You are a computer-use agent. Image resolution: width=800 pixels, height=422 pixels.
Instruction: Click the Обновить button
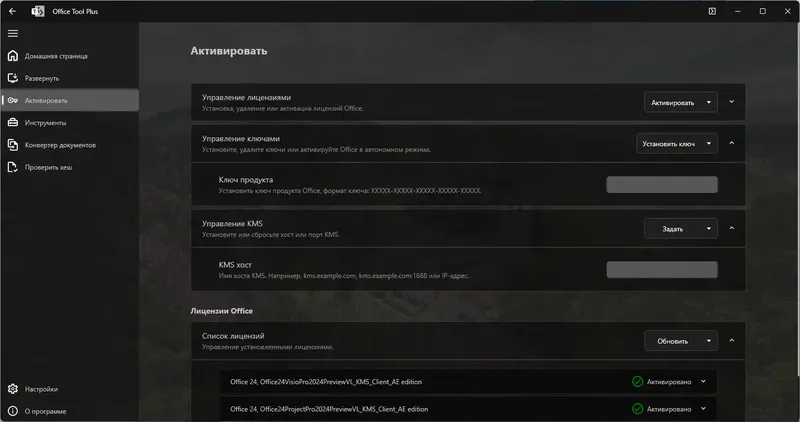[672, 341]
